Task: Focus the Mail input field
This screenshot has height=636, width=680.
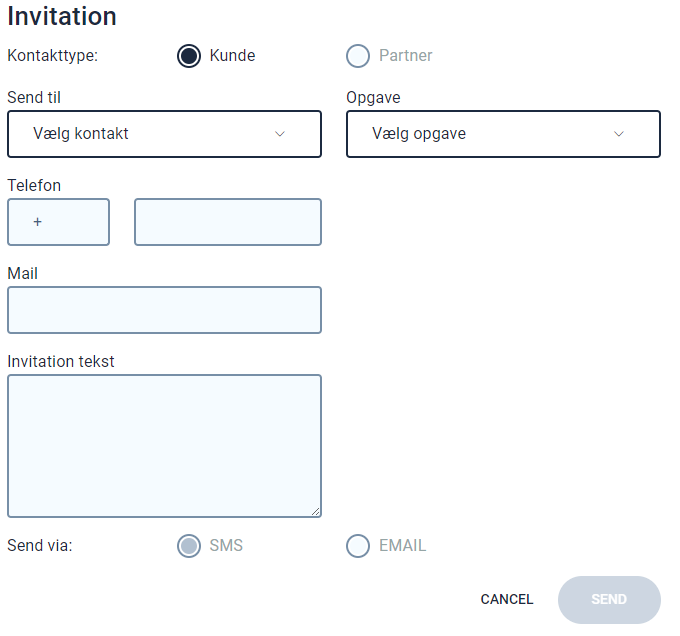Action: point(164,310)
